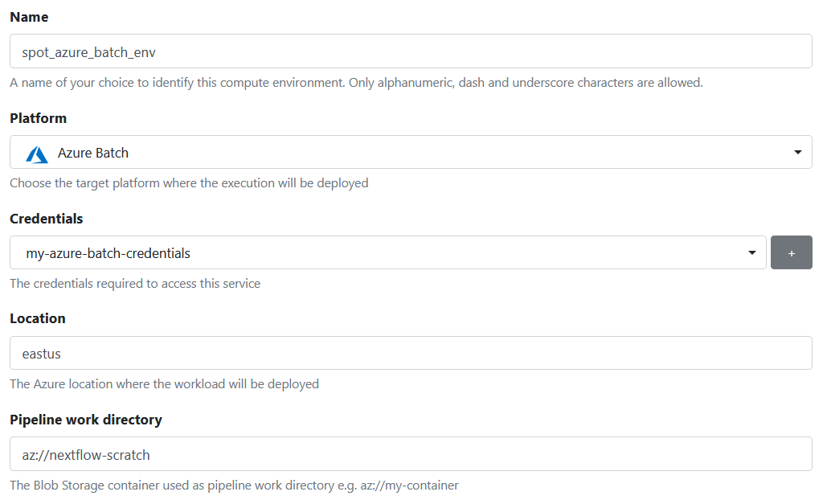Screen dimensions: 827x504
Task: Select the Azure Batch platform combo box
Action: tap(411, 152)
